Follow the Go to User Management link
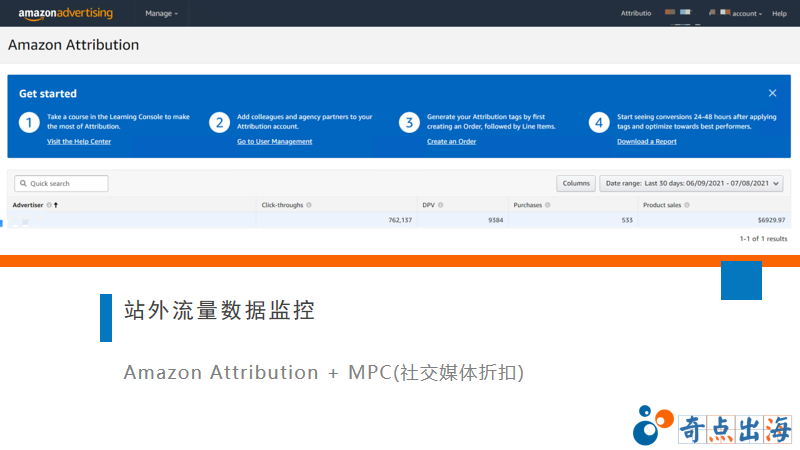The width and height of the screenshot is (800, 450). pos(274,142)
